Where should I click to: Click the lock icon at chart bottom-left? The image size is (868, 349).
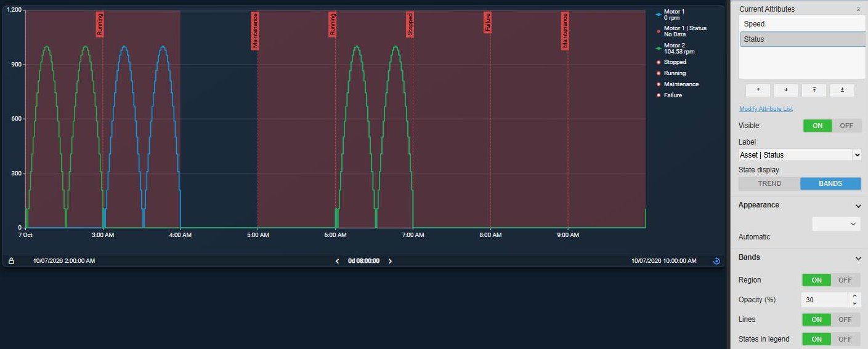[11, 261]
